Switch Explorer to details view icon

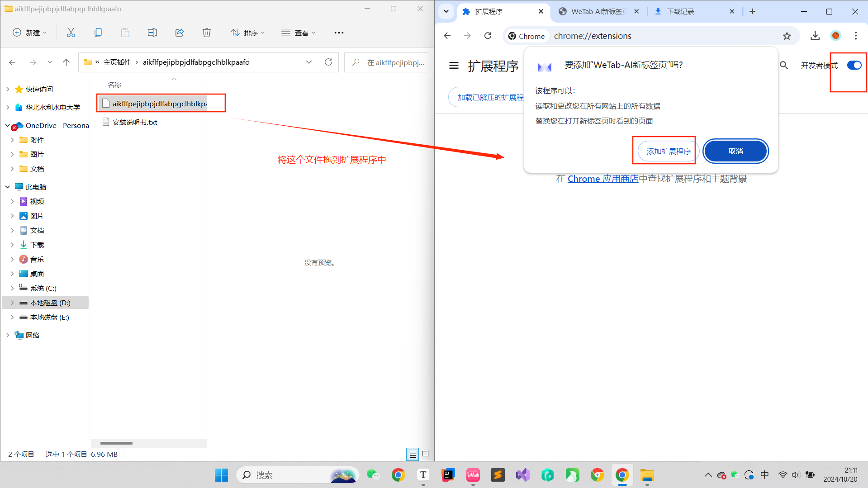[x=413, y=454]
